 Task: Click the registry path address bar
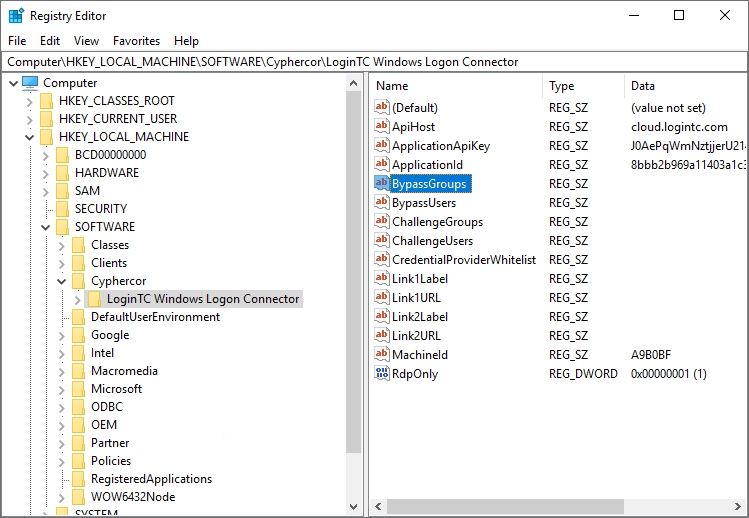tap(374, 62)
